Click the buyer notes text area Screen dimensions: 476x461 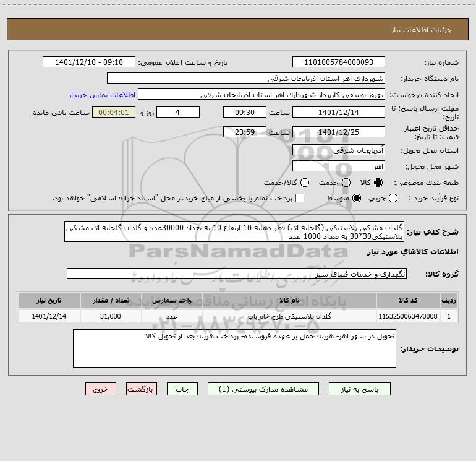coord(234,348)
